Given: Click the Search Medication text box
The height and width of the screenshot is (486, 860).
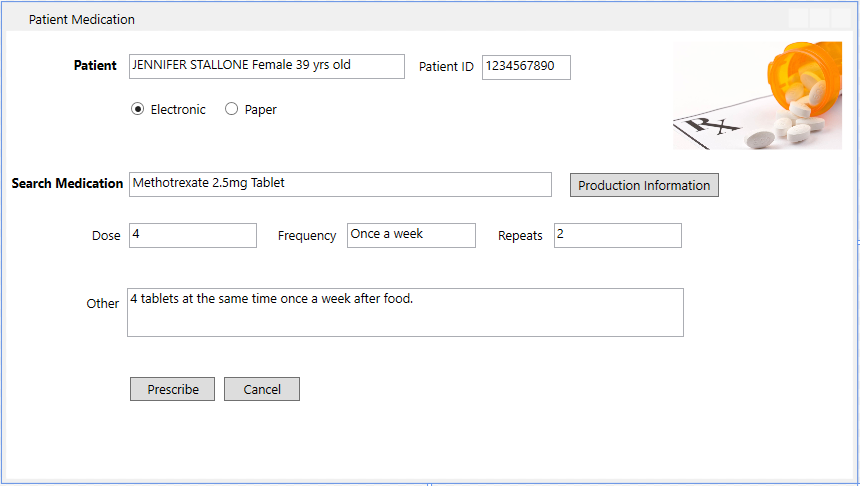Looking at the screenshot, I should [340, 184].
